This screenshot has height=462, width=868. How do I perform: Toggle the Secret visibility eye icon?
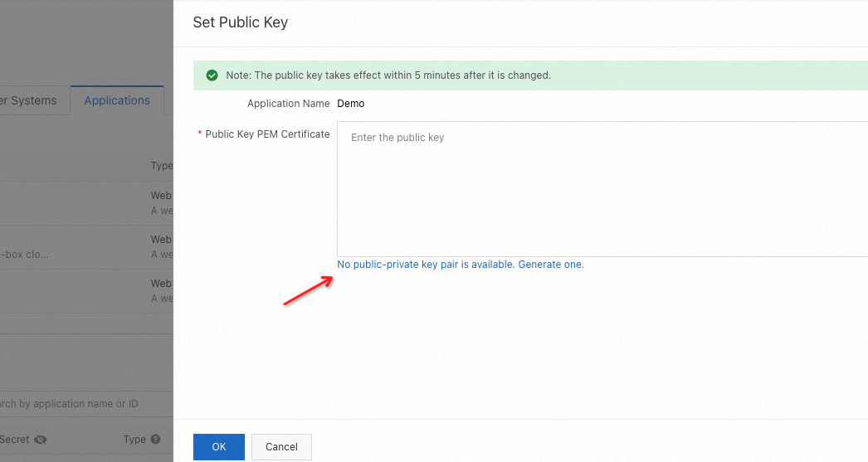tap(41, 440)
